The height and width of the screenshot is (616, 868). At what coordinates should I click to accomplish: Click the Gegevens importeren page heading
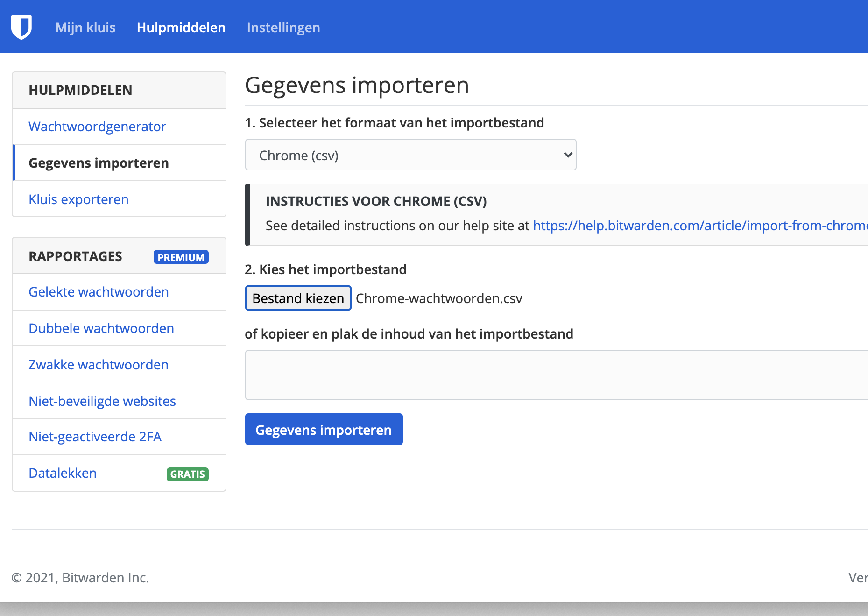coord(357,85)
